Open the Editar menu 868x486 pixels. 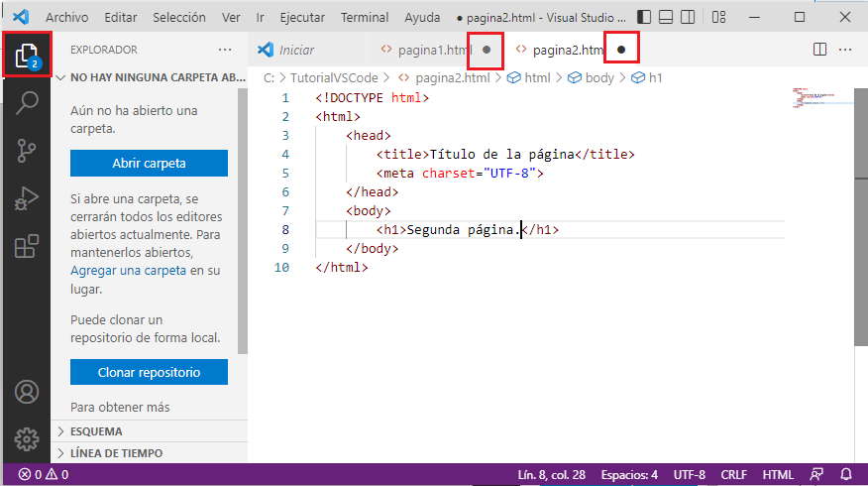(x=121, y=17)
